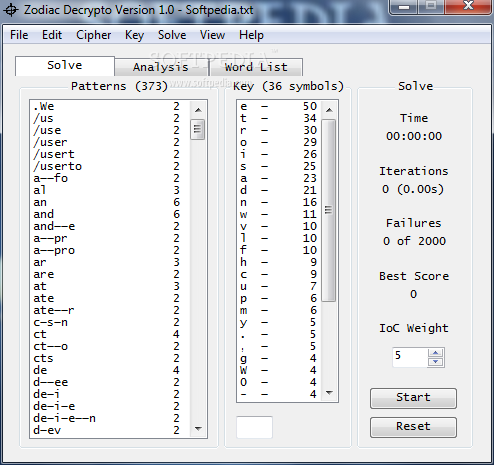Open the File menu

(19, 35)
